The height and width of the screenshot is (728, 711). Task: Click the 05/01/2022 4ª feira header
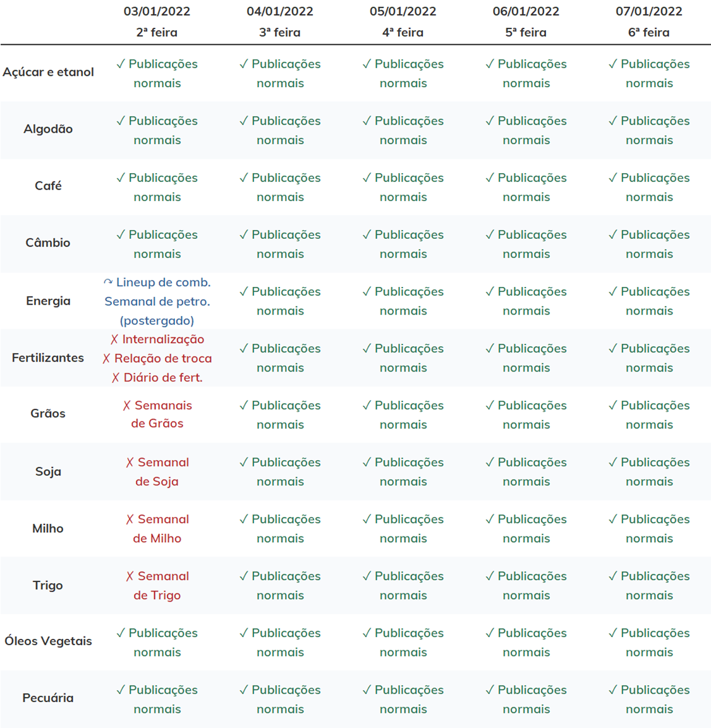403,22
